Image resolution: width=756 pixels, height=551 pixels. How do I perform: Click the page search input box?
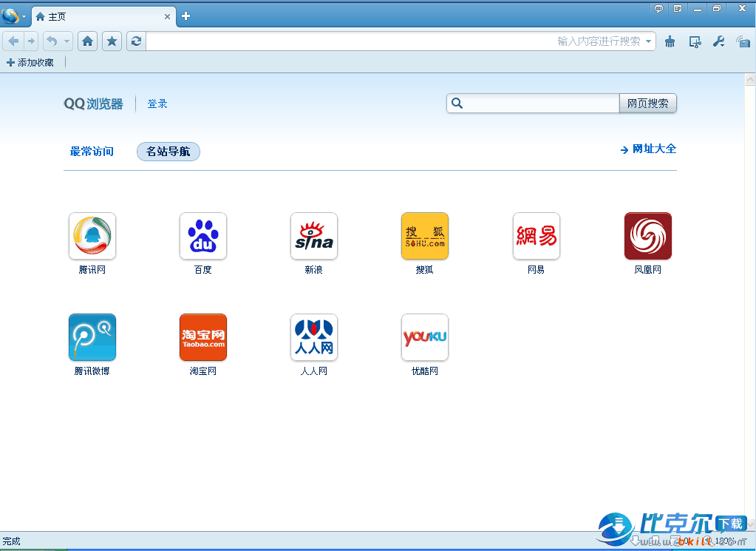tap(534, 104)
